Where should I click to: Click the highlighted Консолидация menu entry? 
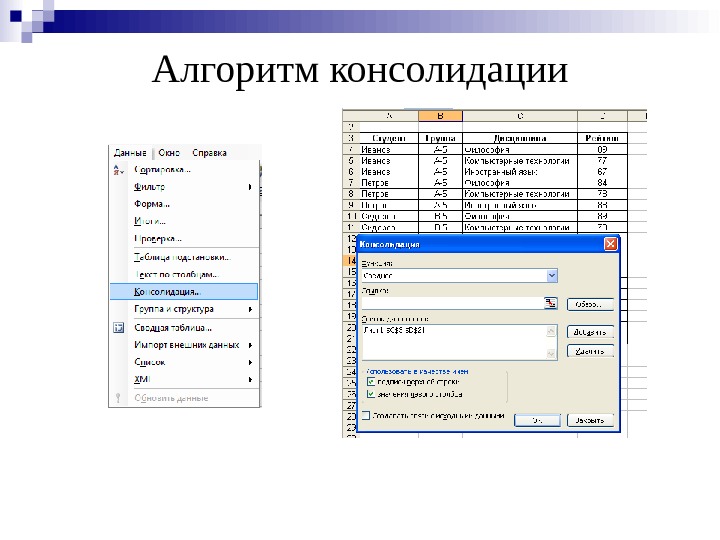tap(184, 292)
